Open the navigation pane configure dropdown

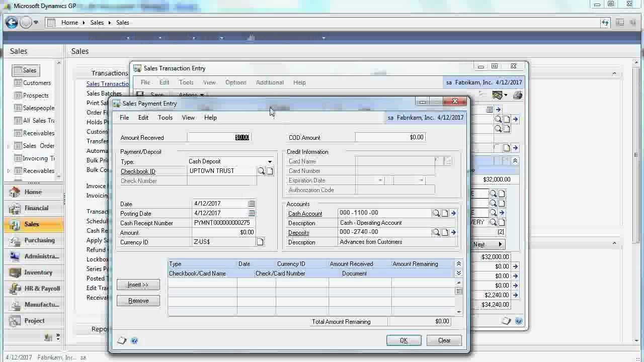[58, 336]
